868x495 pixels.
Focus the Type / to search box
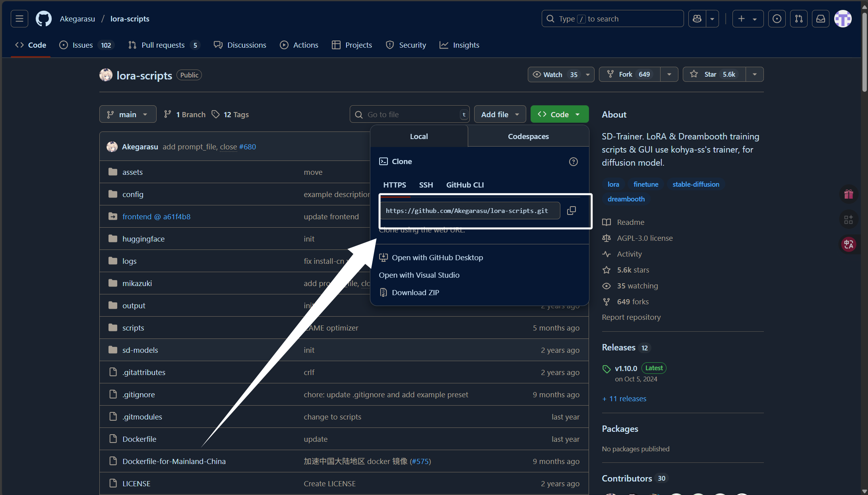612,19
